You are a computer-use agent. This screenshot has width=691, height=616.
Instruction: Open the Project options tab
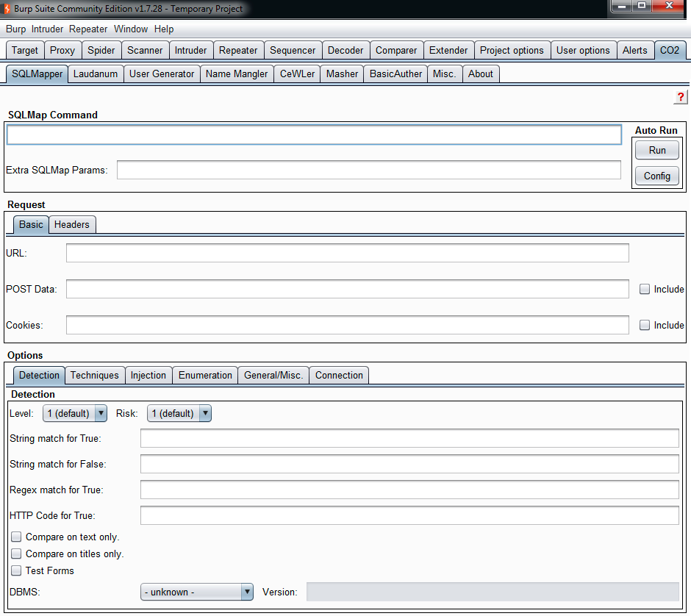(512, 50)
